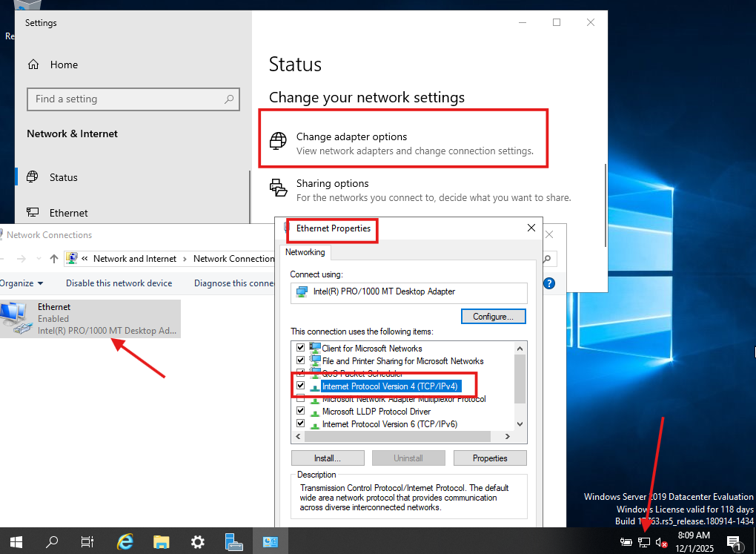The width and height of the screenshot is (756, 554).
Task: Select Microsoft LLDP Protocol Driver item
Action: 376,412
